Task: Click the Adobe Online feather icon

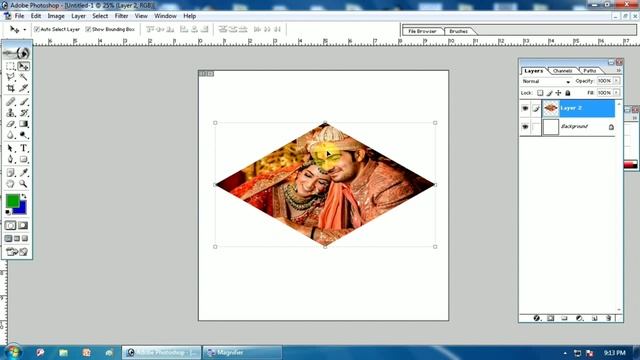Action: pos(17,53)
